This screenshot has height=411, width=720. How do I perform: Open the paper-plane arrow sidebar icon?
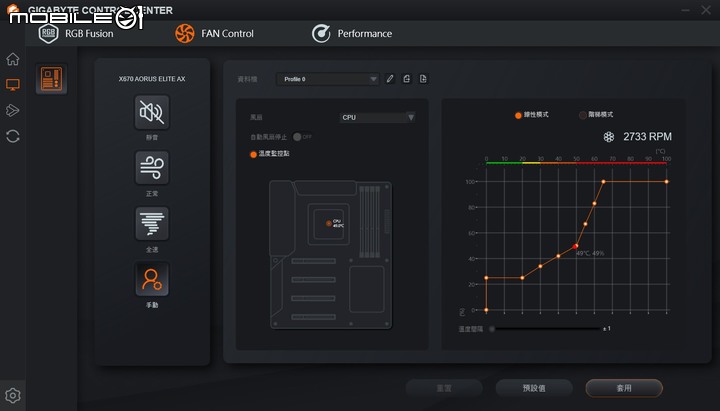click(12, 110)
